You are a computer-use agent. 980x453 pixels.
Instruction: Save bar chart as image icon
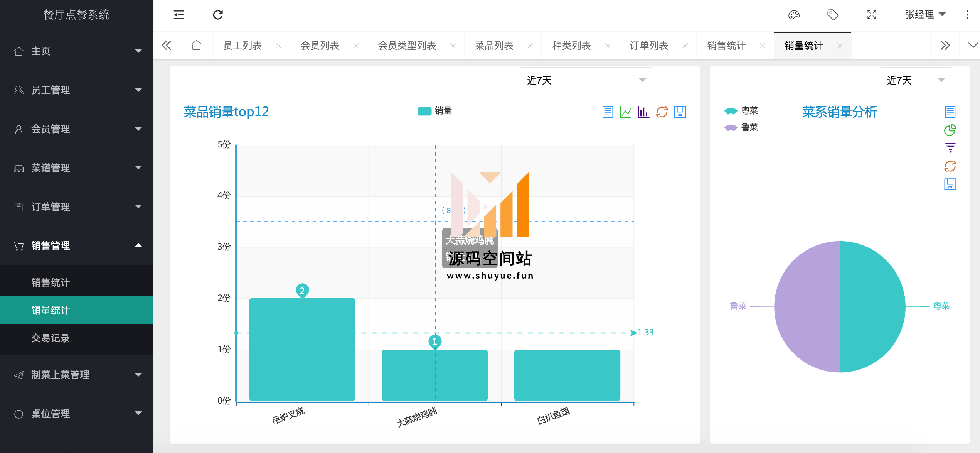click(680, 112)
